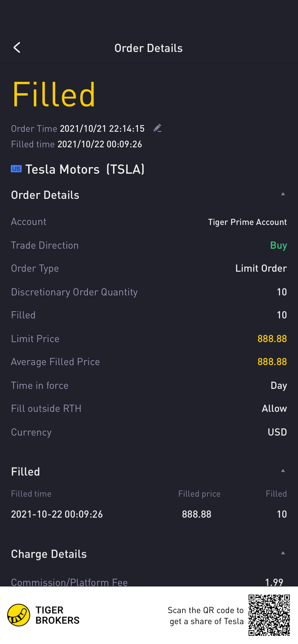Tap the edit pencil icon beside Order Time
Viewport: 298px width, 644px height.
(x=157, y=128)
